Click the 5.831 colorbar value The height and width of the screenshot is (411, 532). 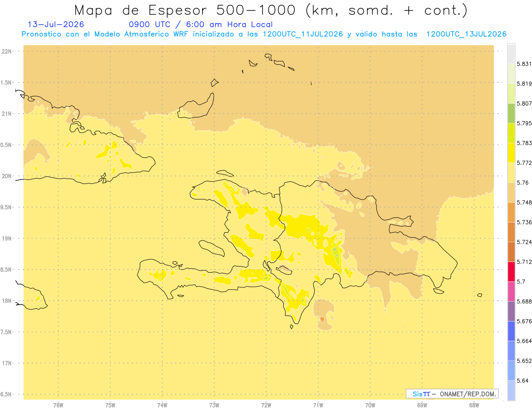pyautogui.click(x=524, y=64)
